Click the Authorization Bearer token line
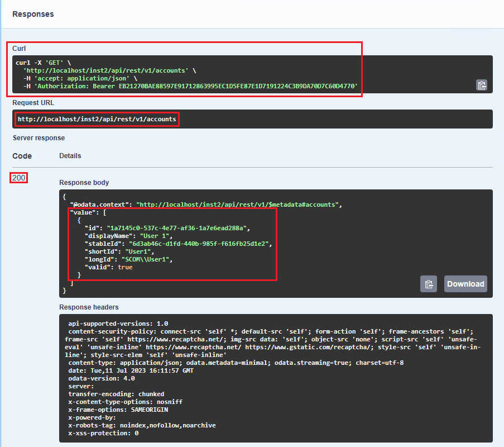504x447 pixels. coord(190,87)
